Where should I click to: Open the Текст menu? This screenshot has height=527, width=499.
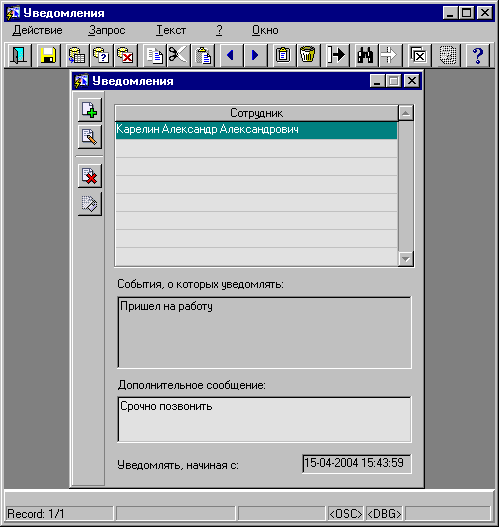click(x=171, y=30)
